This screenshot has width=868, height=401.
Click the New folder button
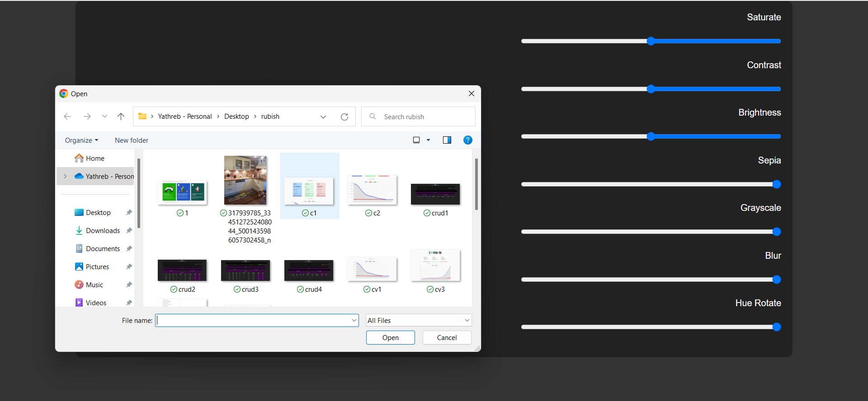point(132,140)
